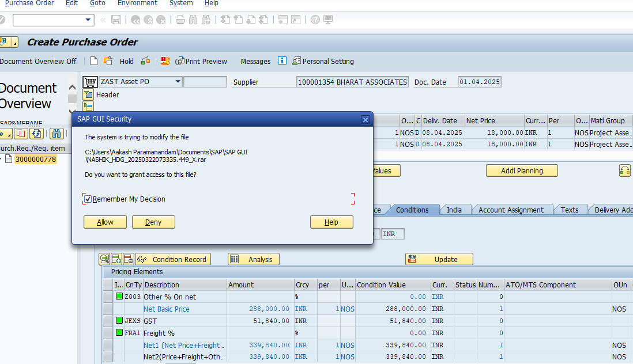Image resolution: width=633 pixels, height=364 pixels.
Task: Open the Environment menu
Action: coord(137,3)
